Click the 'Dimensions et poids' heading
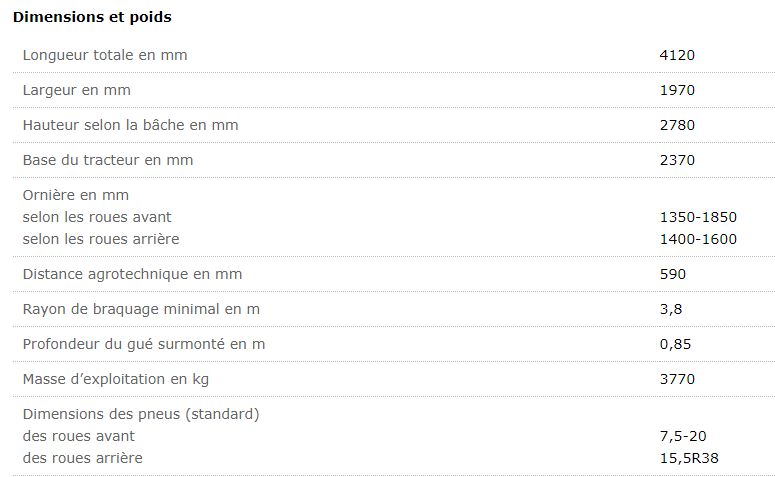 click(91, 17)
